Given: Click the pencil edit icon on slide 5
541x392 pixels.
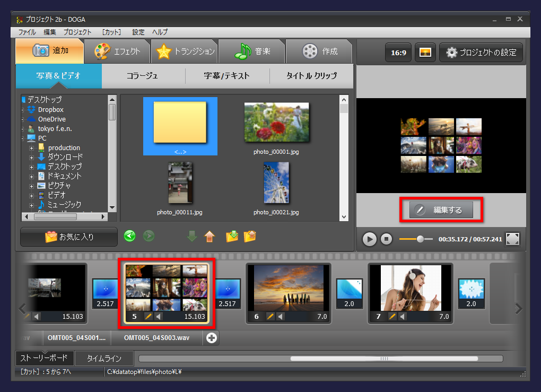Looking at the screenshot, I should click(x=149, y=317).
